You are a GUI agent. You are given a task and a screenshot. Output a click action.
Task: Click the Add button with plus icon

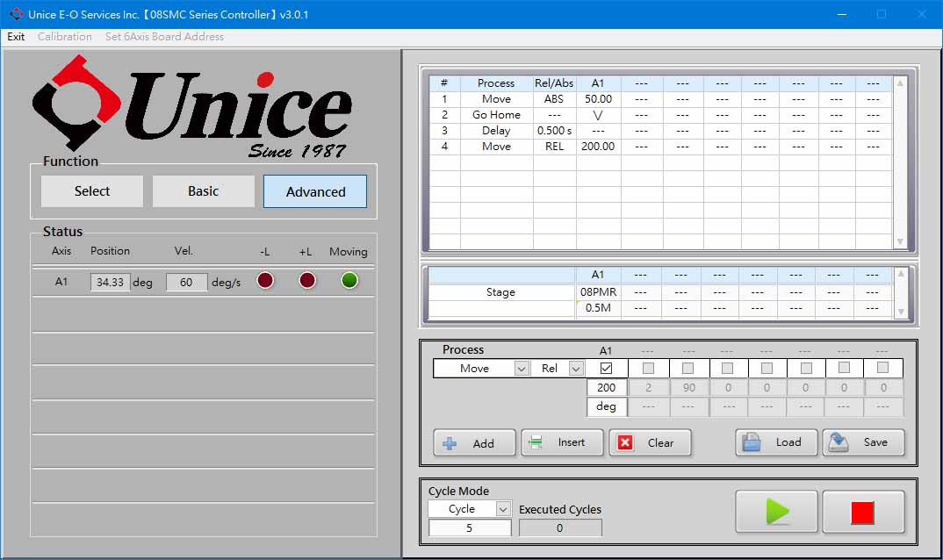click(474, 442)
